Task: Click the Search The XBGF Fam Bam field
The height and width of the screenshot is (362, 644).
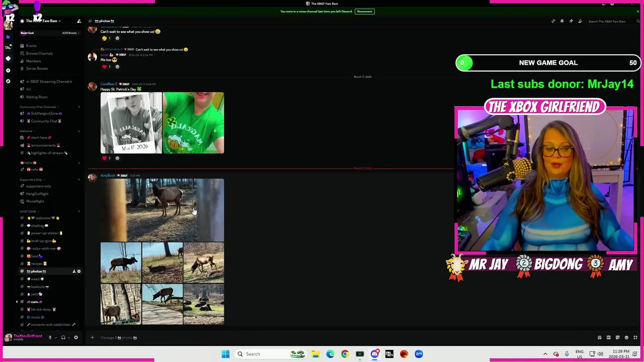Action: (x=613, y=21)
